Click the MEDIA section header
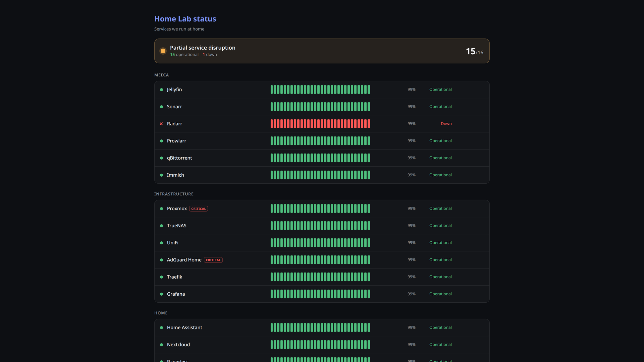 coord(161,75)
